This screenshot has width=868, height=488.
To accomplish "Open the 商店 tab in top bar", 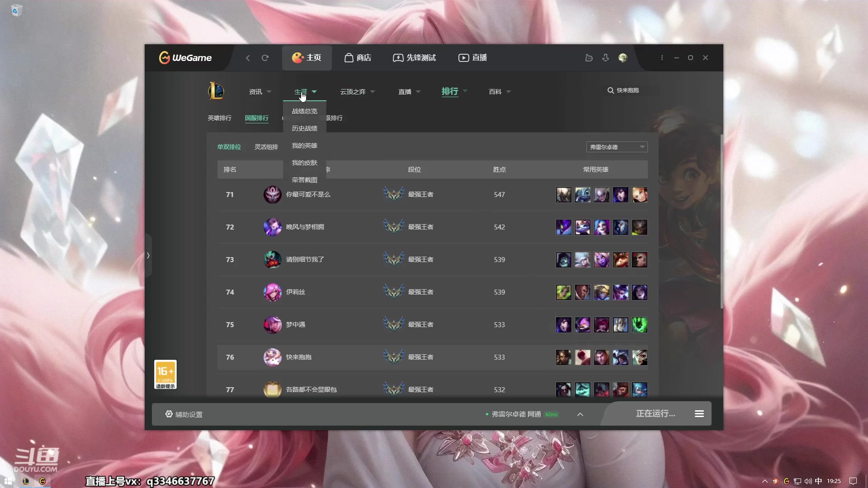I will [x=358, y=58].
